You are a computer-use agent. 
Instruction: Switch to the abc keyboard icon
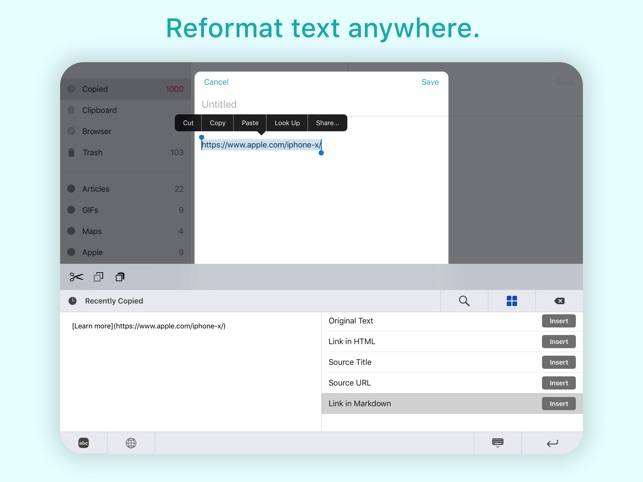point(84,443)
